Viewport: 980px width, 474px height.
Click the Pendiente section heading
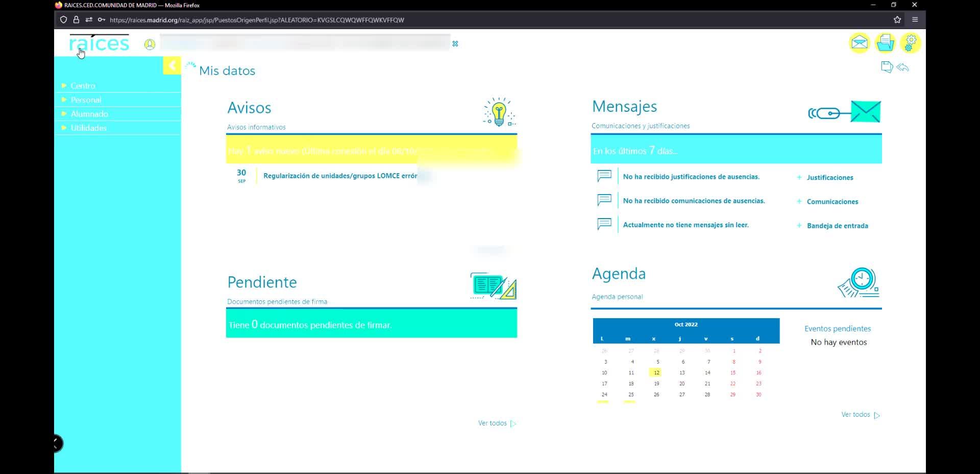(262, 282)
